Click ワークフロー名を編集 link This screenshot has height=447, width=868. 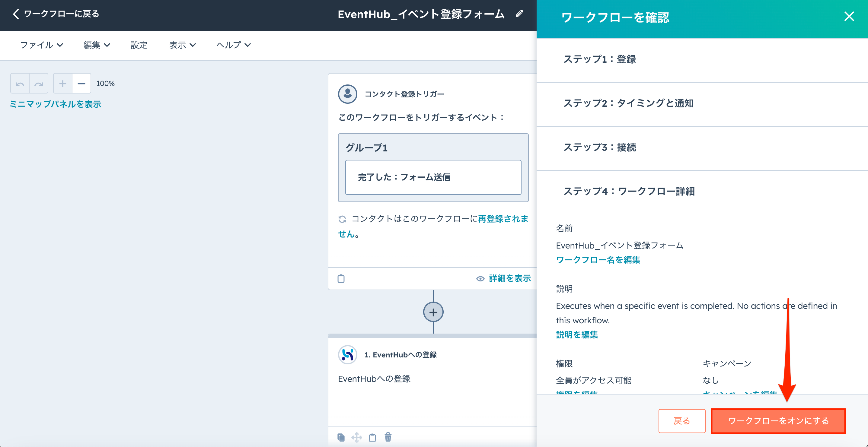(598, 260)
